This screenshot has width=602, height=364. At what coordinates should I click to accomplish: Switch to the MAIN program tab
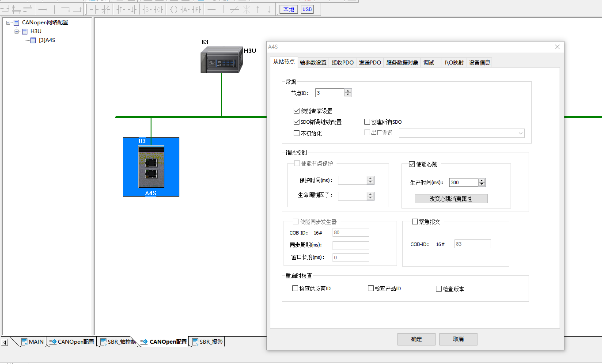click(x=33, y=341)
